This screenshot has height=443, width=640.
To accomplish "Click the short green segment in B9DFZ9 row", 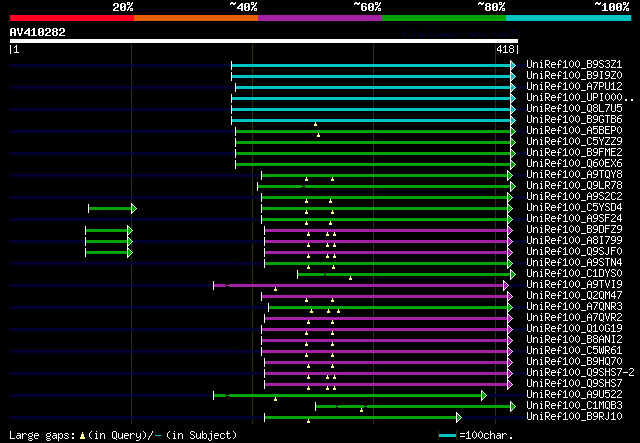I will pos(106,231).
